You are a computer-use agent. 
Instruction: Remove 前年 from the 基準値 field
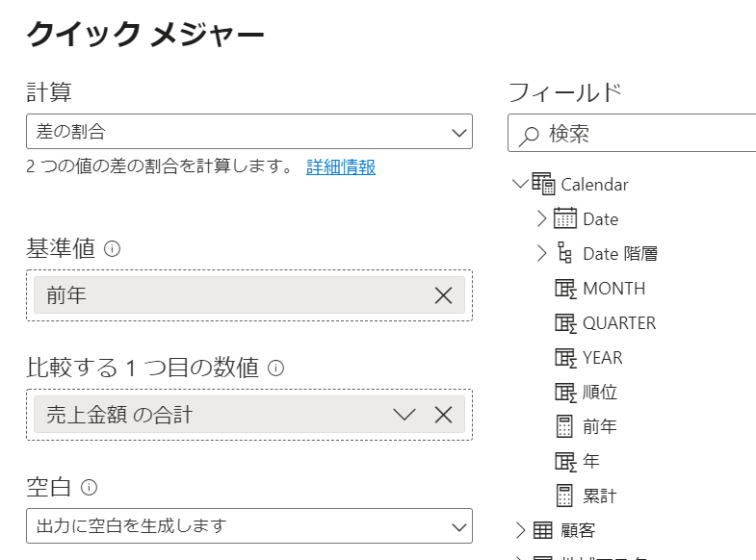443,295
